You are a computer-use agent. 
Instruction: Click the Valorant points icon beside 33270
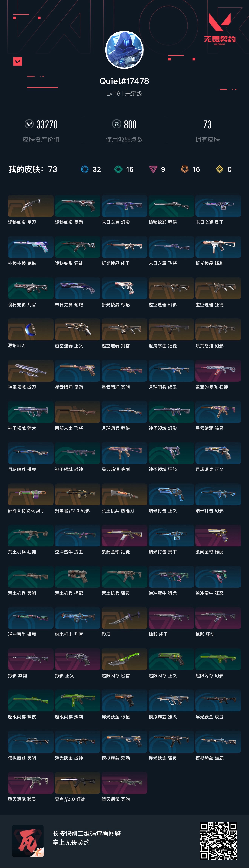[x=29, y=124]
